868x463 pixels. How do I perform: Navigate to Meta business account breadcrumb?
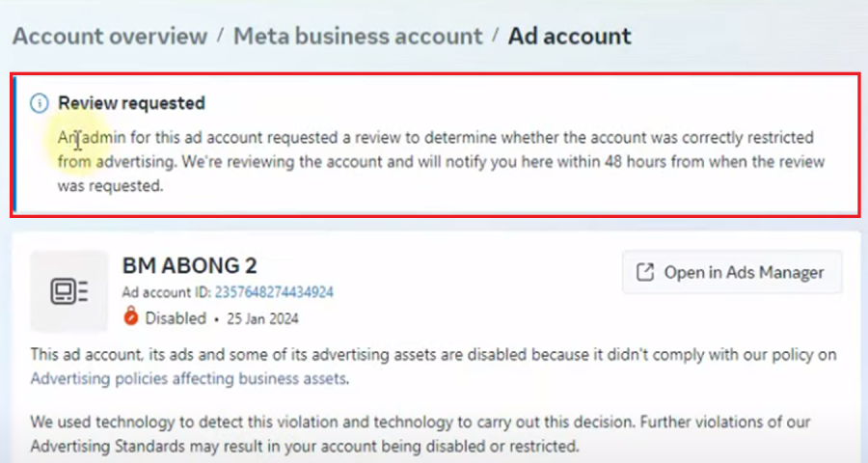358,36
